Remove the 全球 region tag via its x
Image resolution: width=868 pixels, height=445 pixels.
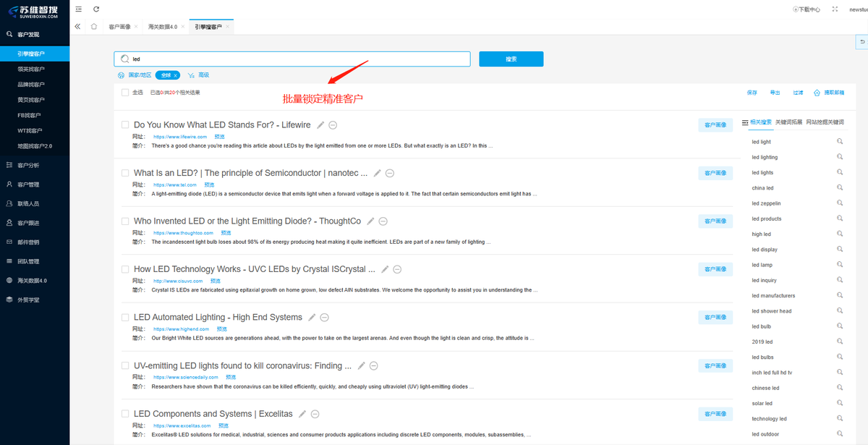[x=176, y=75]
